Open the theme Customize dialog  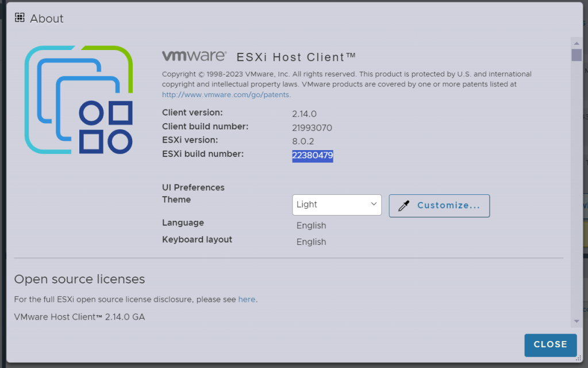439,205
